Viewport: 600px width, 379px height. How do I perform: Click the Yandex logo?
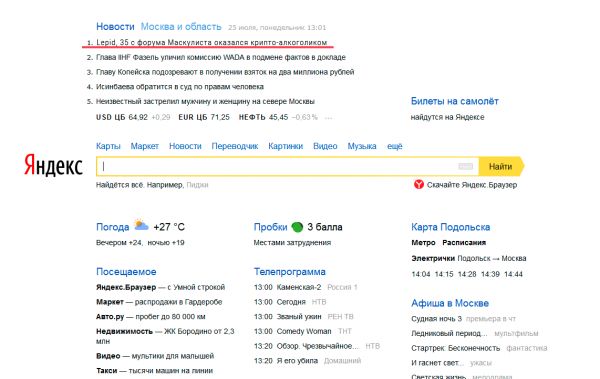pyautogui.click(x=53, y=165)
